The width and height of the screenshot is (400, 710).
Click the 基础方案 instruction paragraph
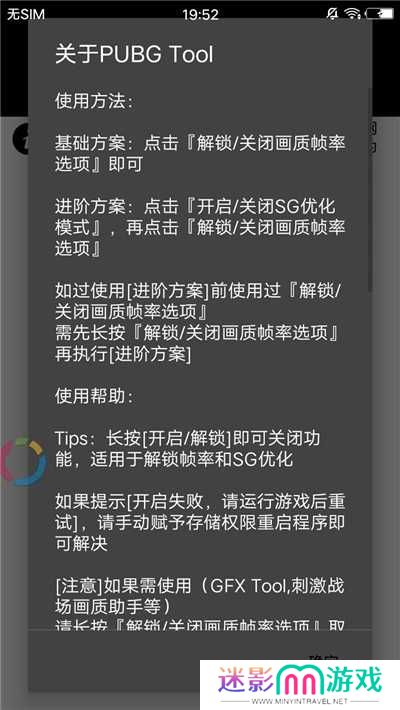click(200, 154)
